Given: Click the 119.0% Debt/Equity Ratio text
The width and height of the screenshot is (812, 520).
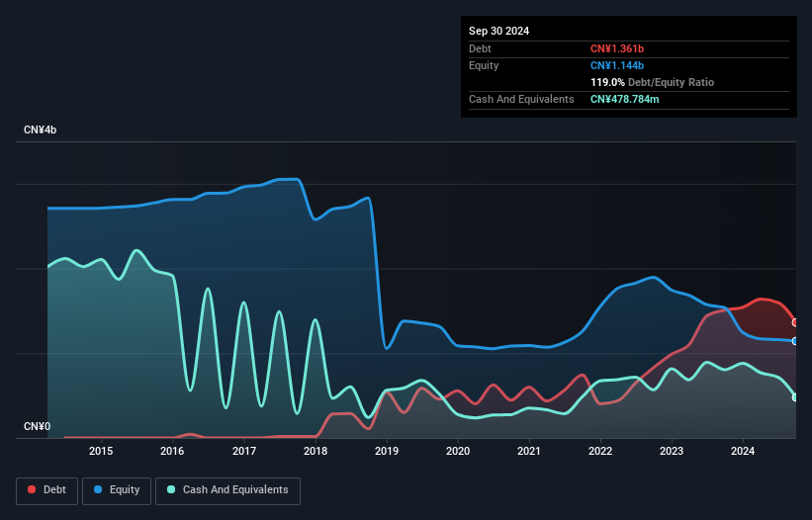Looking at the screenshot, I should (652, 82).
